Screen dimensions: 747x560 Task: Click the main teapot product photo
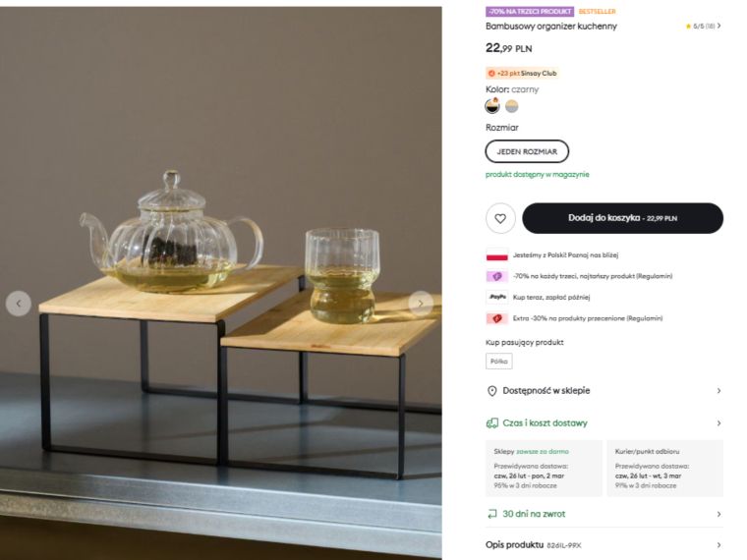pyautogui.click(x=220, y=283)
